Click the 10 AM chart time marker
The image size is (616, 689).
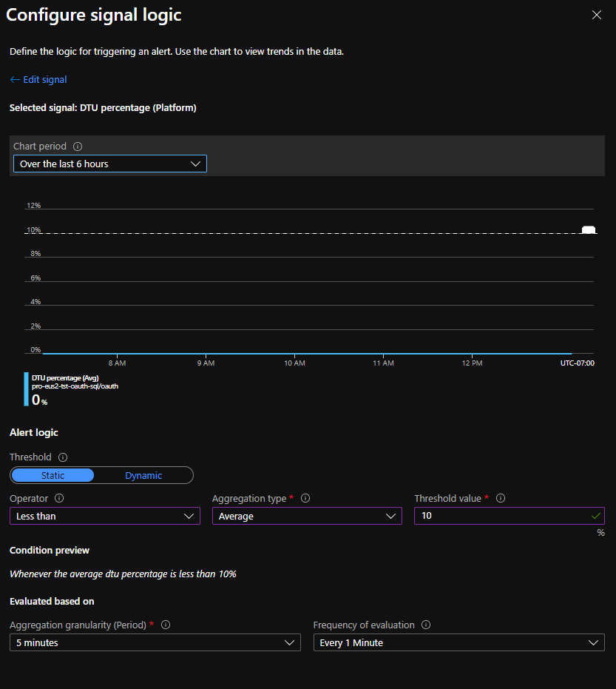click(x=294, y=363)
